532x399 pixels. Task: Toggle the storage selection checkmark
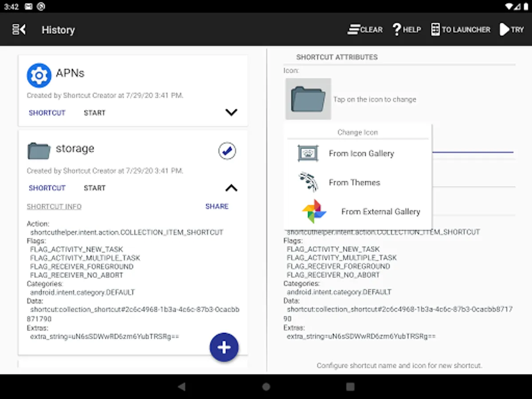pyautogui.click(x=227, y=151)
